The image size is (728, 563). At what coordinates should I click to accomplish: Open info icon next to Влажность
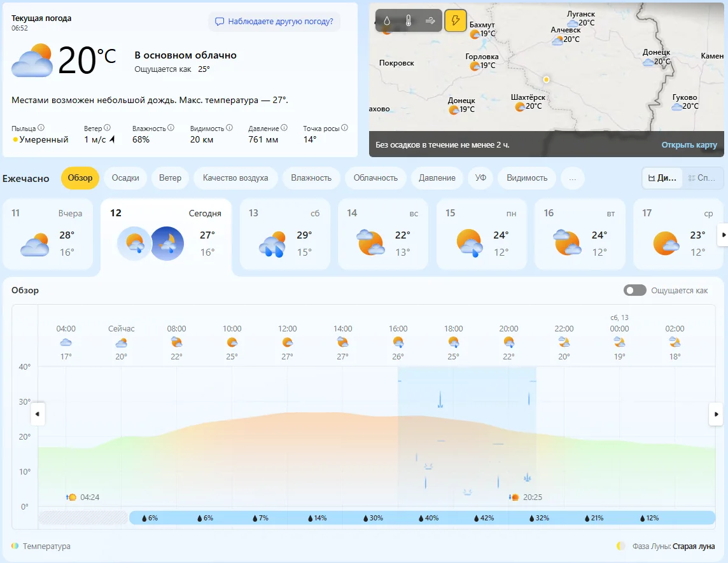[171, 128]
